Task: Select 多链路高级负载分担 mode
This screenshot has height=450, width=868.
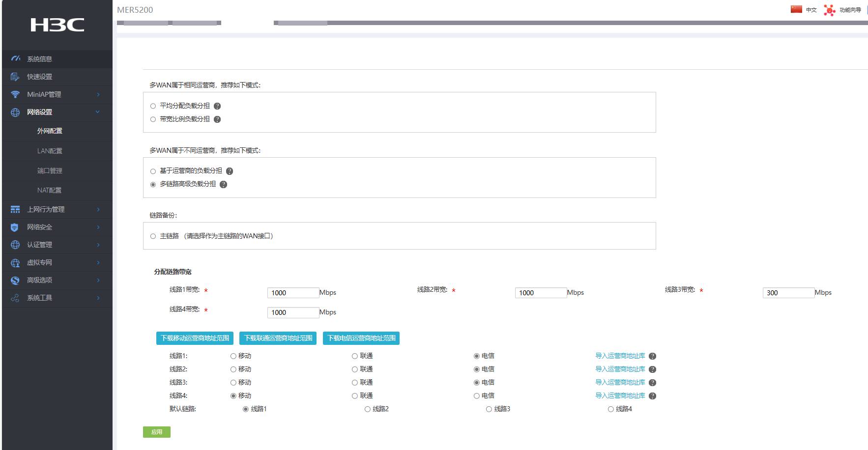Action: point(153,185)
